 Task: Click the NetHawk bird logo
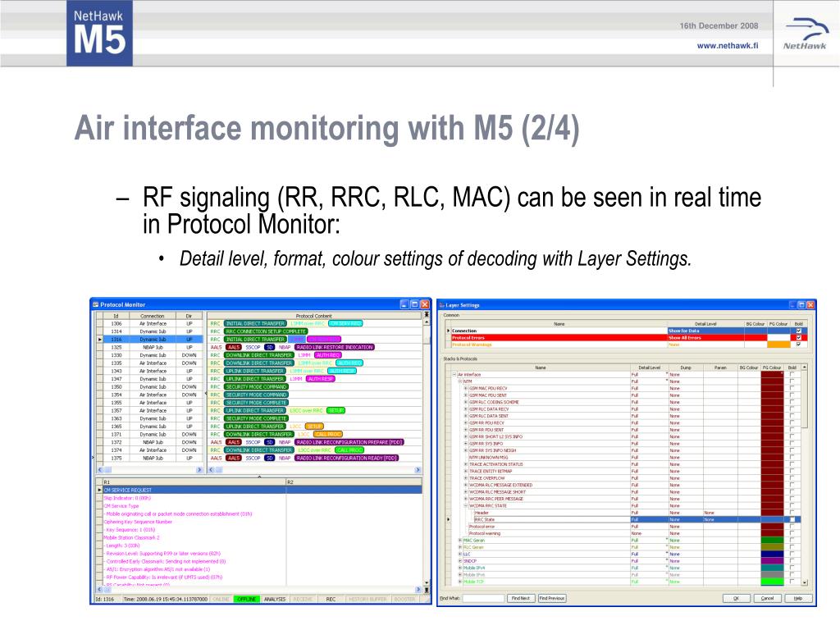pyautogui.click(x=806, y=33)
